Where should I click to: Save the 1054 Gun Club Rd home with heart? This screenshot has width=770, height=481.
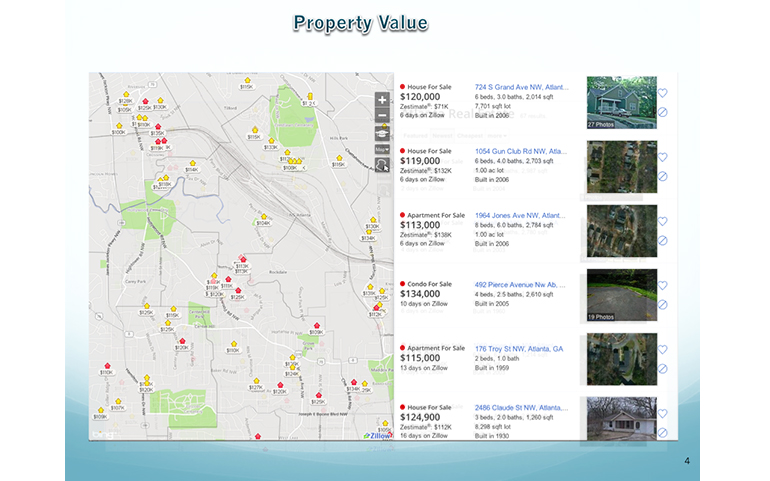coord(662,157)
